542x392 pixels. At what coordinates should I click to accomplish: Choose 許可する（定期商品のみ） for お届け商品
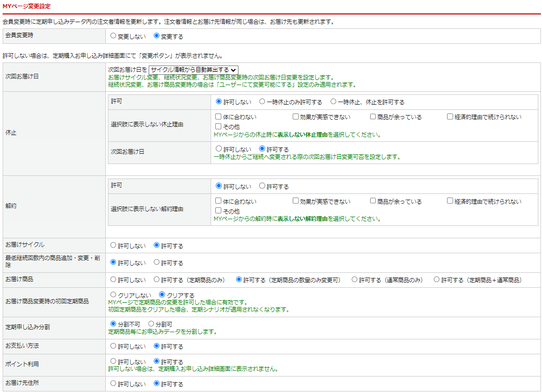157,280
